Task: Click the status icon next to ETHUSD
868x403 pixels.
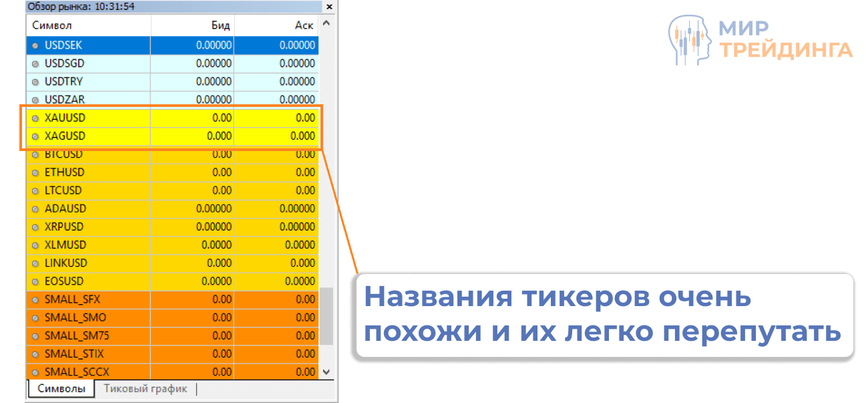Action: [33, 172]
